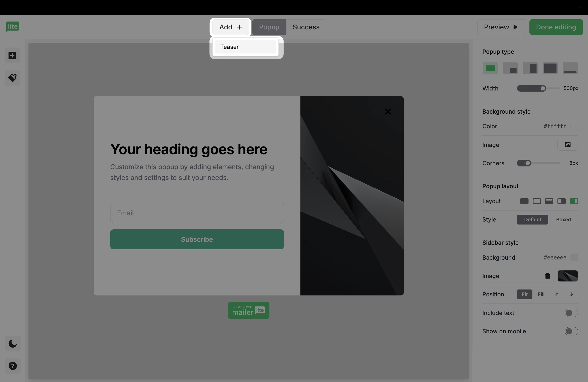Open the Preview button

pyautogui.click(x=501, y=27)
